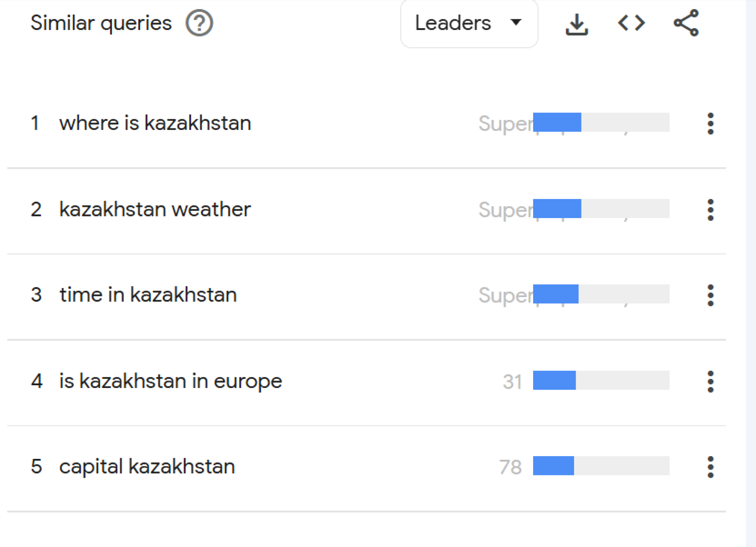Open options for 'where is kazakhstan'

pos(710,124)
